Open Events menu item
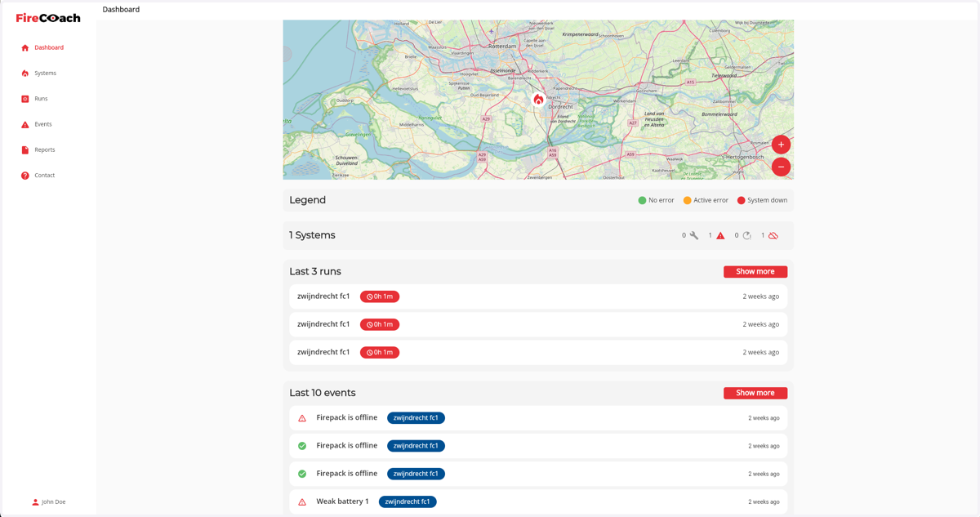 click(43, 124)
